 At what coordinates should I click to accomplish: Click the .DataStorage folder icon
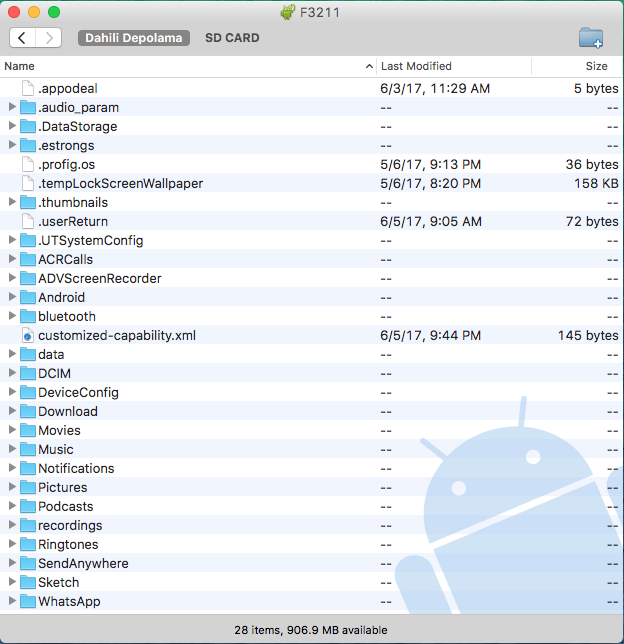[x=28, y=126]
